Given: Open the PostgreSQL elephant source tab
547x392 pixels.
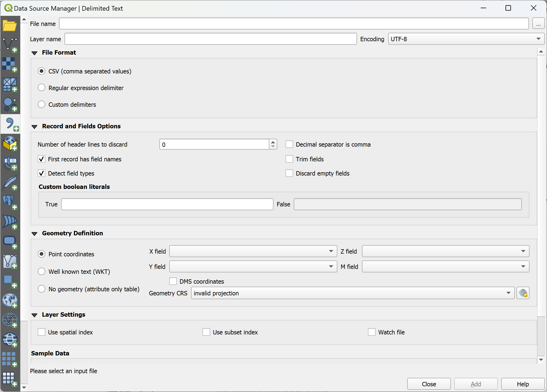Looking at the screenshot, I should pos(10,203).
